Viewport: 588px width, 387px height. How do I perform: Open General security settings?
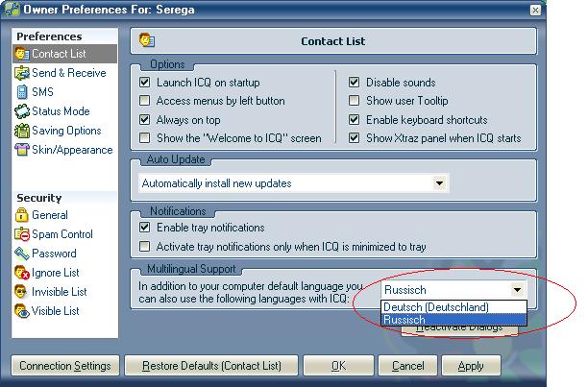click(50, 215)
